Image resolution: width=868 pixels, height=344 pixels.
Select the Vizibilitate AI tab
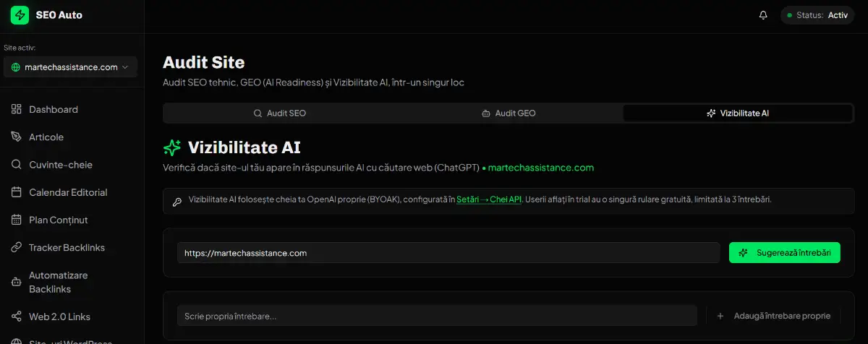[x=737, y=113]
